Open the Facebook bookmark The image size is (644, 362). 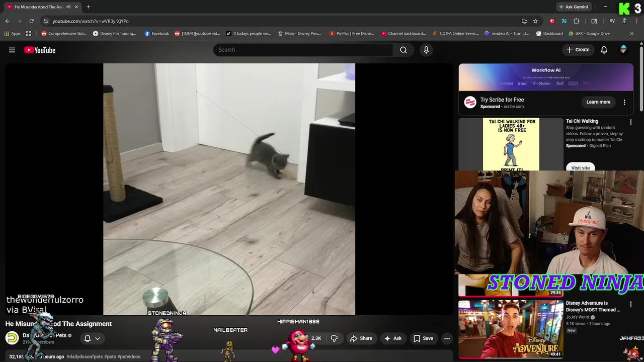(157, 34)
